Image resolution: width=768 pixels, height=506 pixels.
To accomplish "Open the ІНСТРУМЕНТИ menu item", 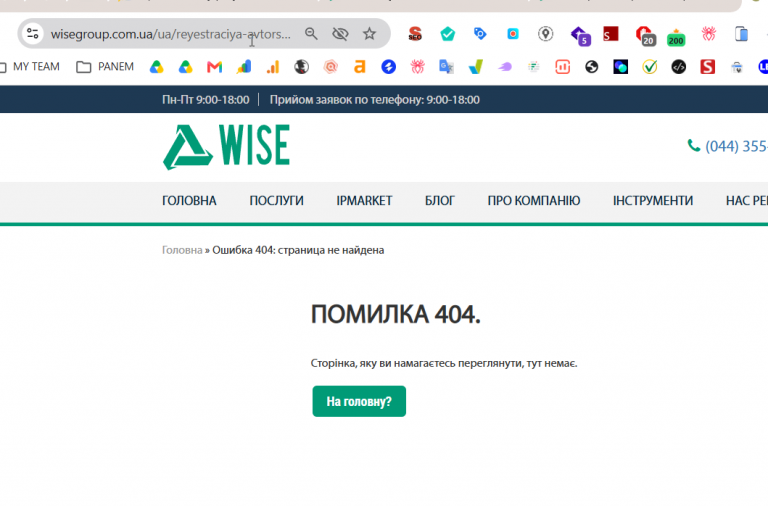I will coord(652,201).
